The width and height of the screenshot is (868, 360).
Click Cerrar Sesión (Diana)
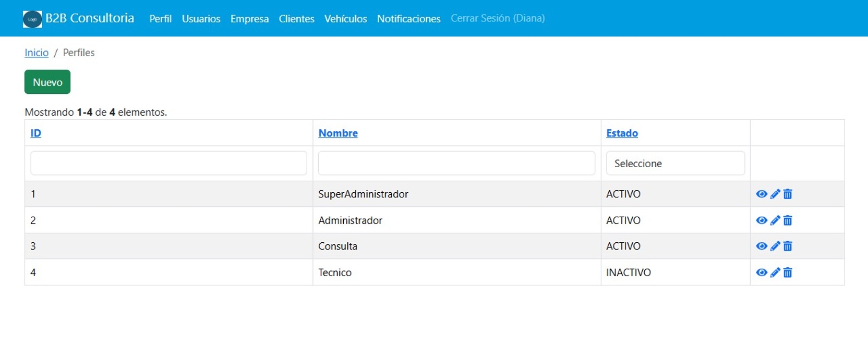coord(498,18)
